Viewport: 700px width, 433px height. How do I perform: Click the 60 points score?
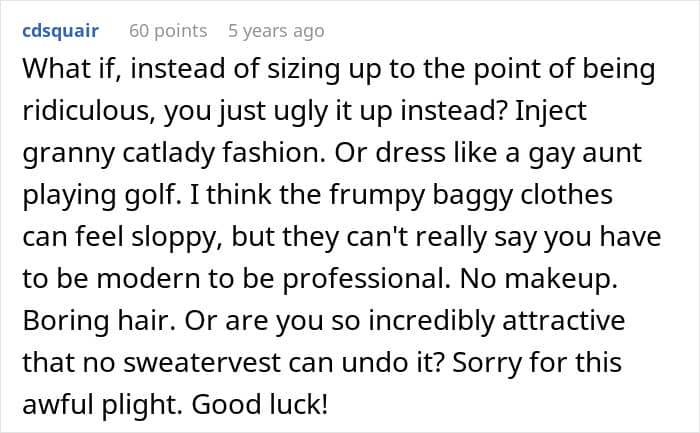point(168,31)
